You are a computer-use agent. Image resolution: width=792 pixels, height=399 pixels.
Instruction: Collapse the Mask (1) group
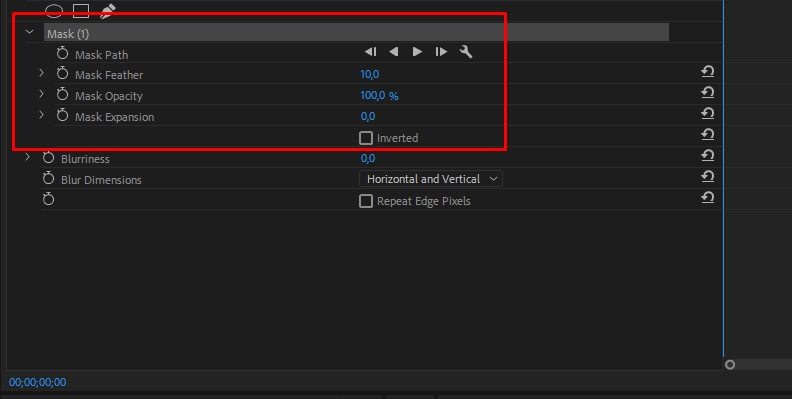coord(29,33)
